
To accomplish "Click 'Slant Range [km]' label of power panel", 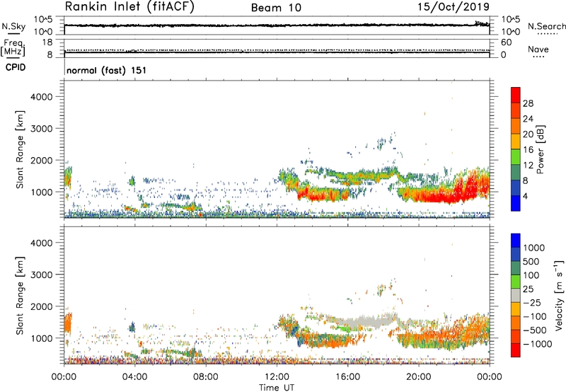I will (20, 149).
